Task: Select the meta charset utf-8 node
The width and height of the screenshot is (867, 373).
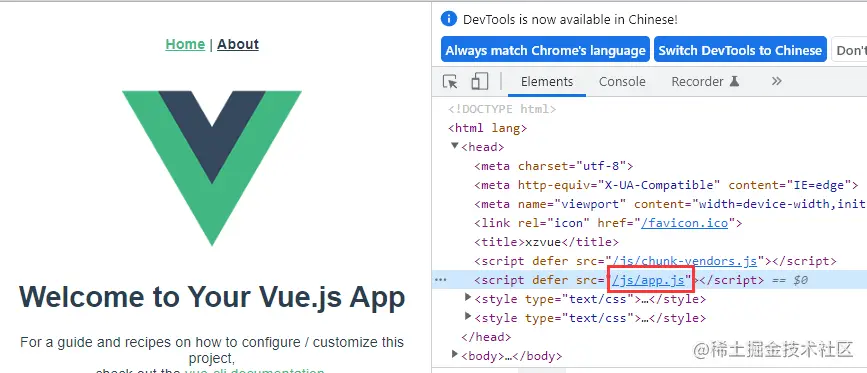Action: [553, 166]
